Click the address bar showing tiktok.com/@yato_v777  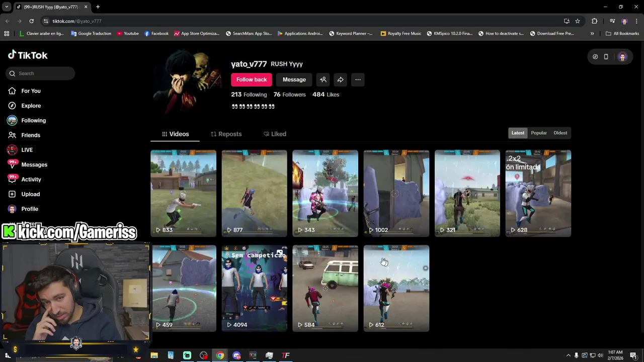pos(302,21)
